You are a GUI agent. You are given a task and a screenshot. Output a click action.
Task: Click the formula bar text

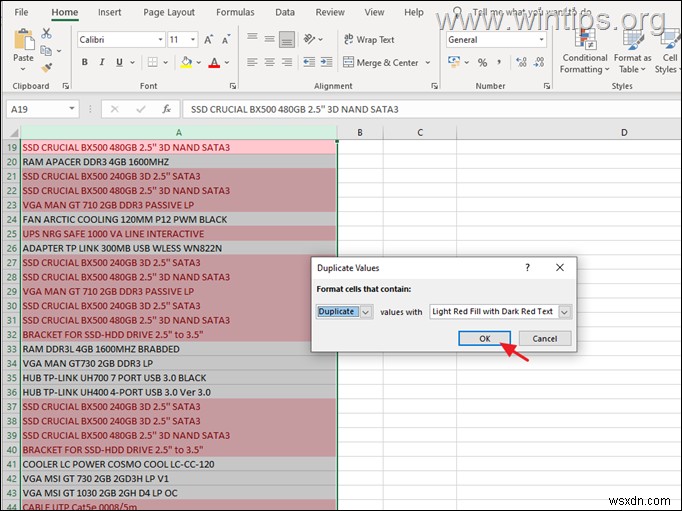tap(294, 109)
